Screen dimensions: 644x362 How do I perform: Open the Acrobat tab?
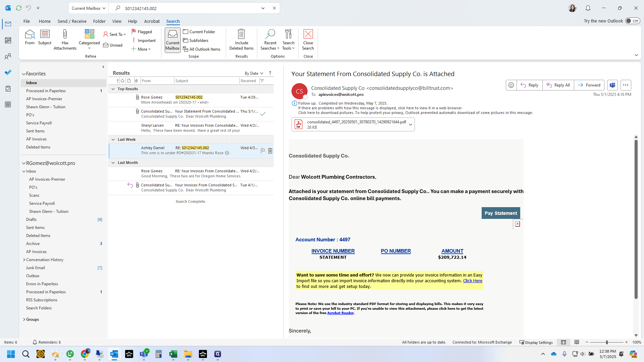152,21
